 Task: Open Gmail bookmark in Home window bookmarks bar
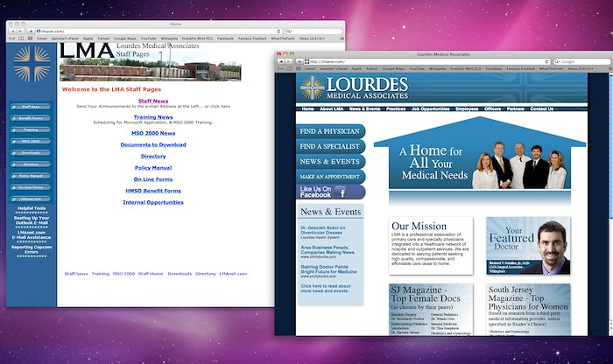tap(42, 38)
